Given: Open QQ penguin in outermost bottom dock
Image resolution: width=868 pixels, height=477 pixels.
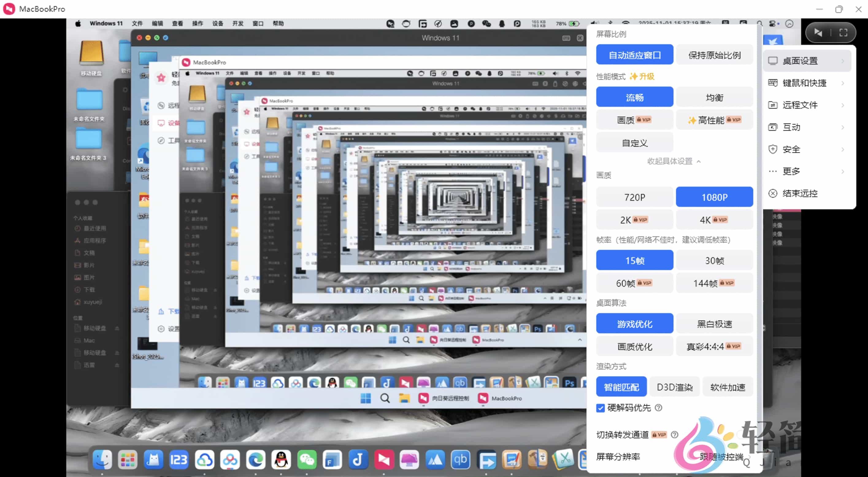Looking at the screenshot, I should [281, 459].
